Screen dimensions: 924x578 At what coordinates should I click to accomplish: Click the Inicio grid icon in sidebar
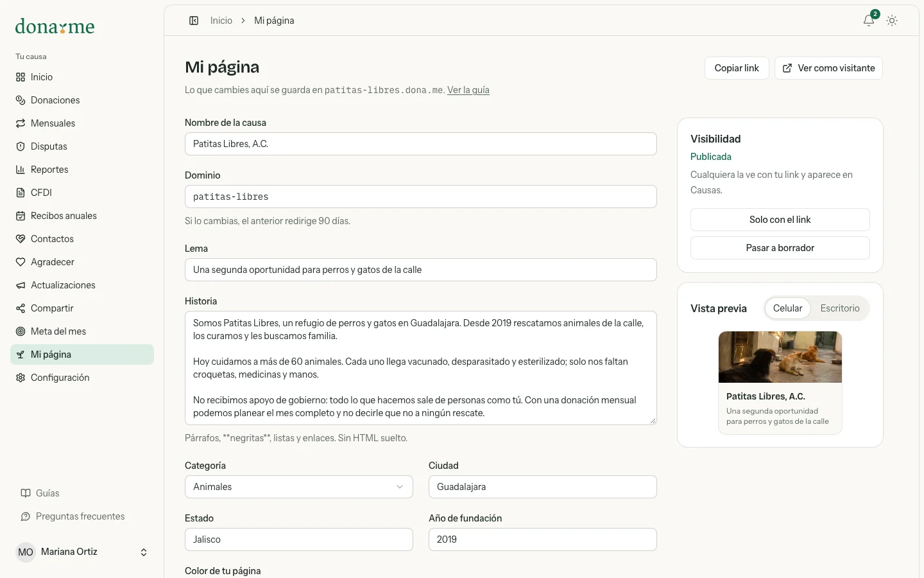[x=21, y=77]
